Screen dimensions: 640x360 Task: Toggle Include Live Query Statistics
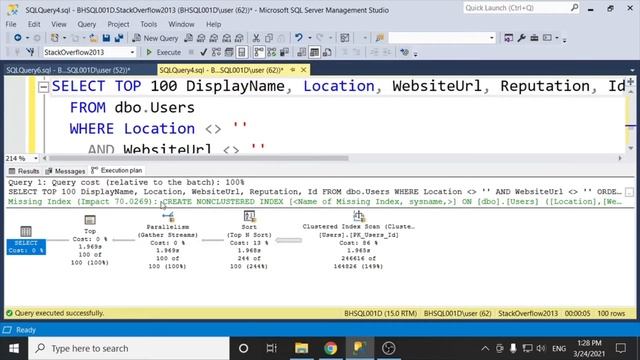271,52
